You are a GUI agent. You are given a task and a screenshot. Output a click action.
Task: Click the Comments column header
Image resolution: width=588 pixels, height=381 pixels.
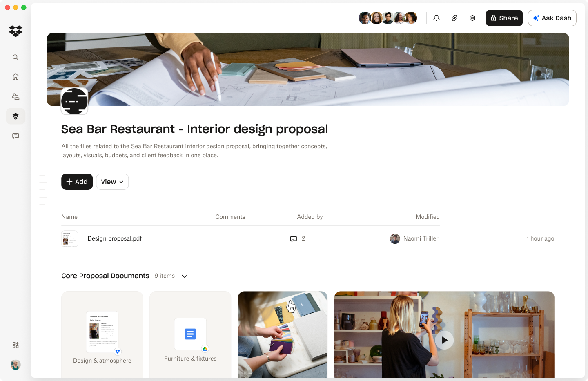(x=230, y=217)
